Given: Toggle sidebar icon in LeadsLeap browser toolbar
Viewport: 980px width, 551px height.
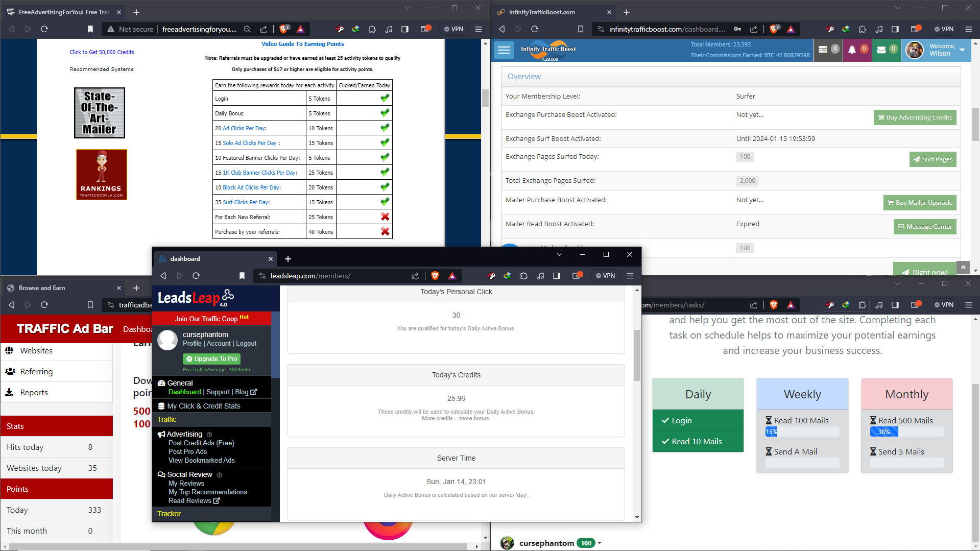Looking at the screenshot, I should [557, 276].
